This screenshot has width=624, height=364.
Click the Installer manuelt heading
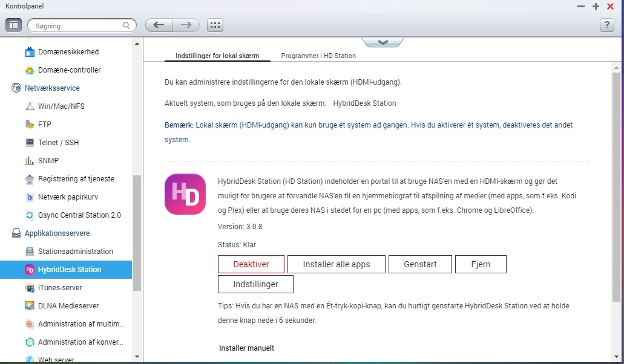246,348
